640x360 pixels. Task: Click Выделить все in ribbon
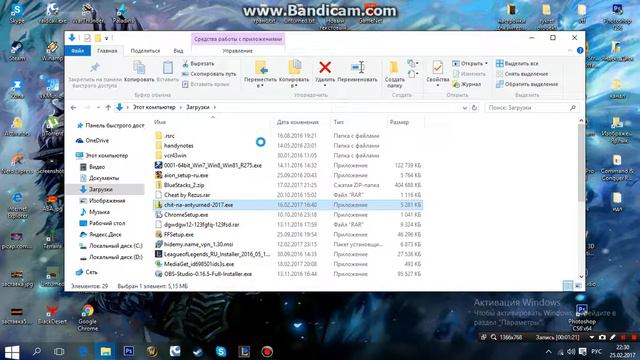click(517, 64)
